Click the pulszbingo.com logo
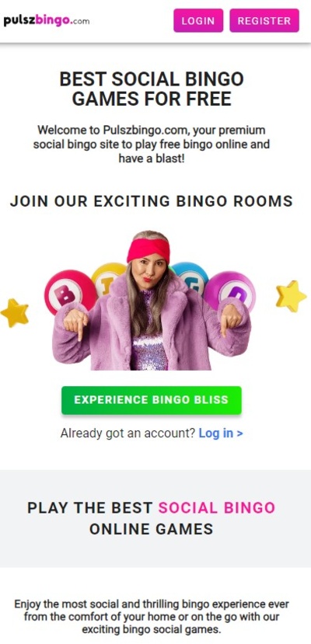The image size is (311, 644). 47,20
